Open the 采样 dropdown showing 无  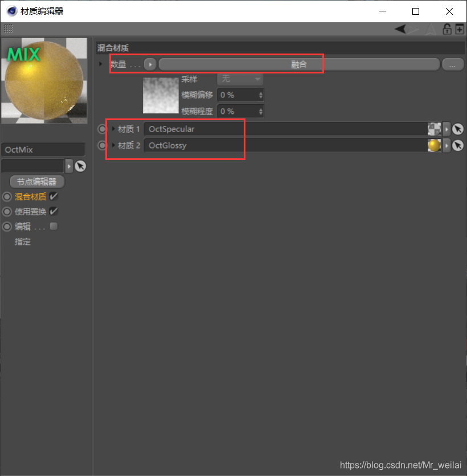click(240, 79)
